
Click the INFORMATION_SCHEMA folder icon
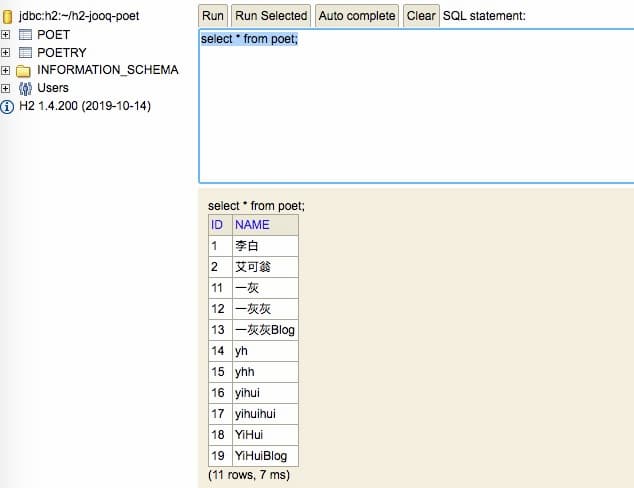25,70
